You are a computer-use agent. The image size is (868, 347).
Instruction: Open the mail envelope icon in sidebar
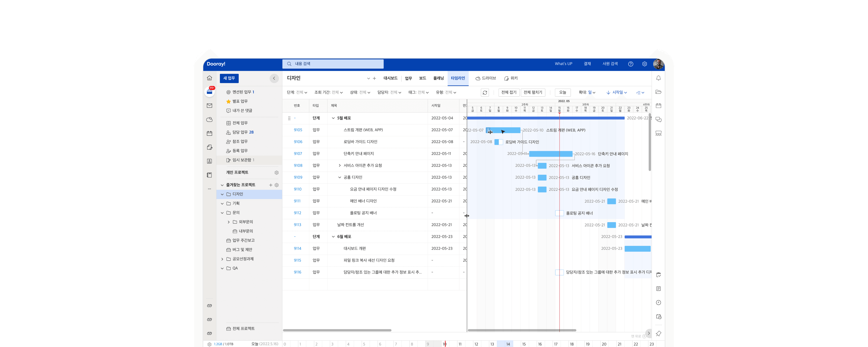tap(209, 106)
